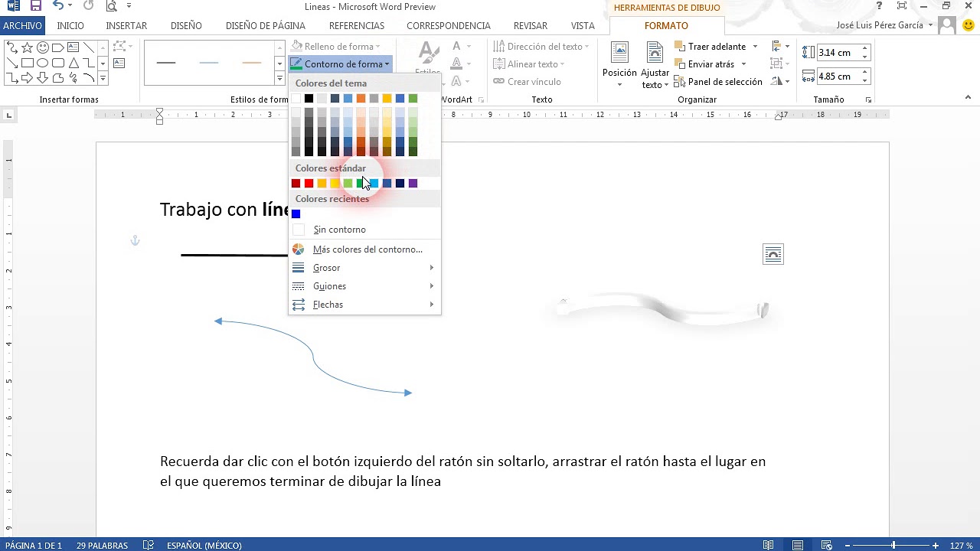Open the print preview quick access icon
Viewport: 980px width, 551px height.
[111, 6]
